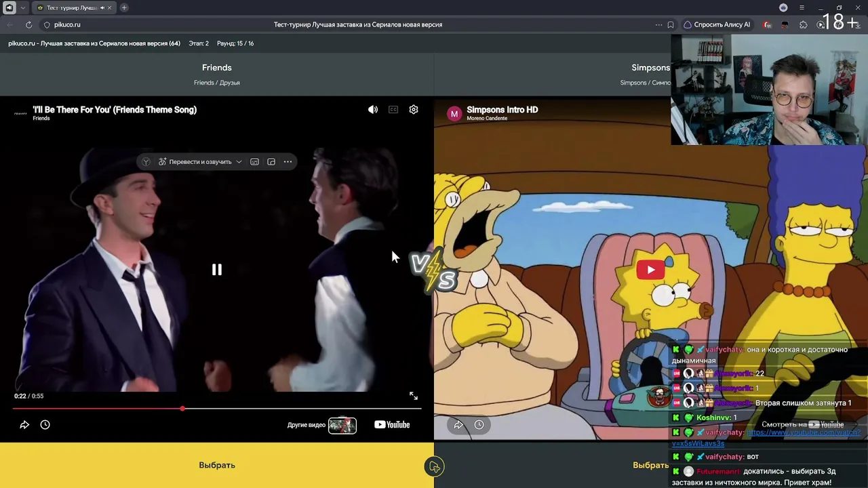Play the Simpsons Intro HD video
Viewport: 868px width, 488px height.
pyautogui.click(x=650, y=270)
